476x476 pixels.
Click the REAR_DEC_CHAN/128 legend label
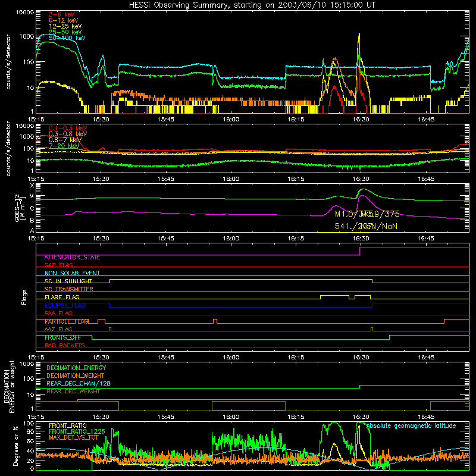tap(79, 383)
